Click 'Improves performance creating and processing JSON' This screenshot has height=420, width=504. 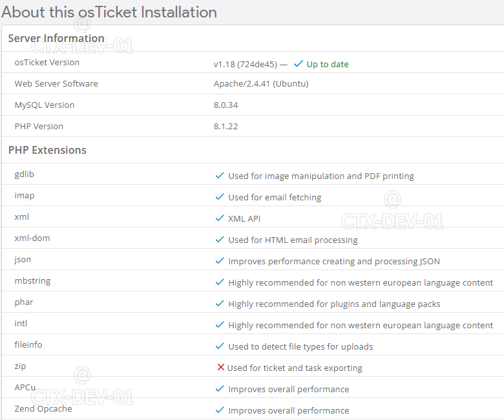[334, 261]
